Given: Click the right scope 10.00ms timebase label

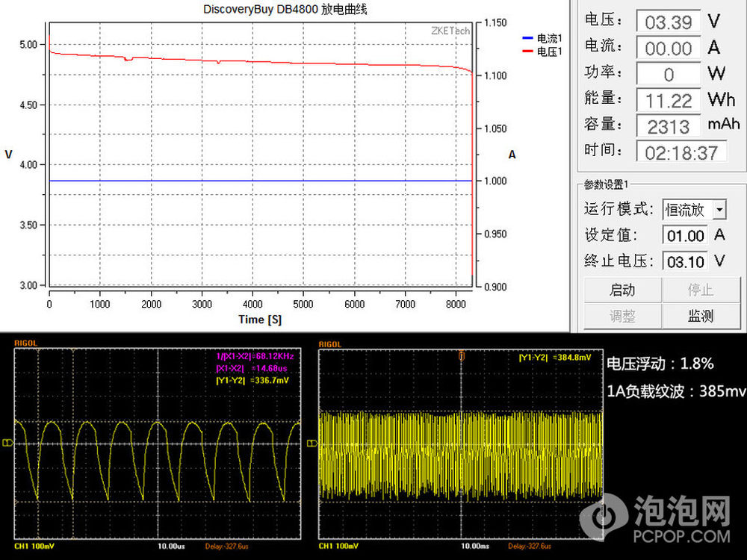Looking at the screenshot, I should pos(475,547).
